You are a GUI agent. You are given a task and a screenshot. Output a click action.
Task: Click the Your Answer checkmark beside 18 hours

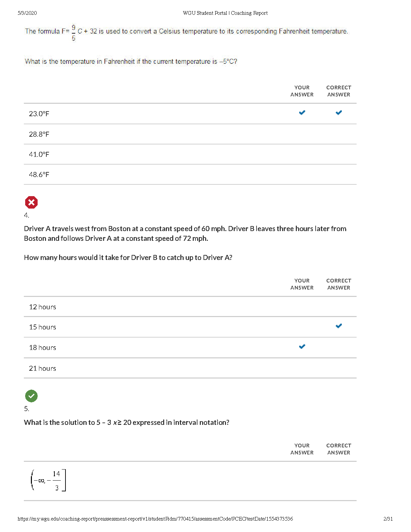[302, 347]
